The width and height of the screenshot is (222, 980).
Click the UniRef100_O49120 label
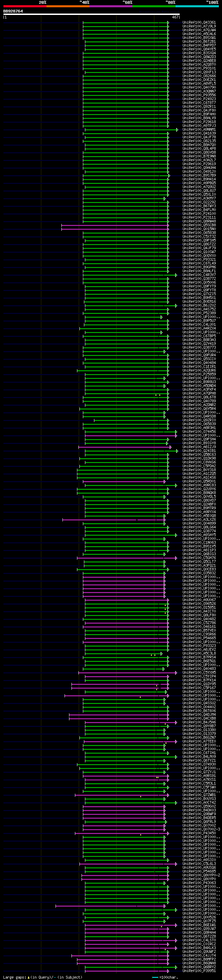coord(199,172)
